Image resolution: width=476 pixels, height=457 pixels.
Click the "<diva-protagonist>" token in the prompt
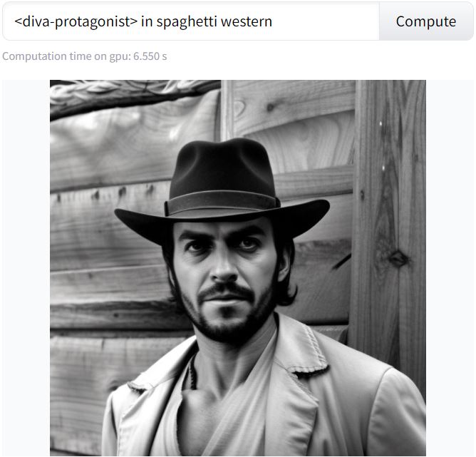76,21
